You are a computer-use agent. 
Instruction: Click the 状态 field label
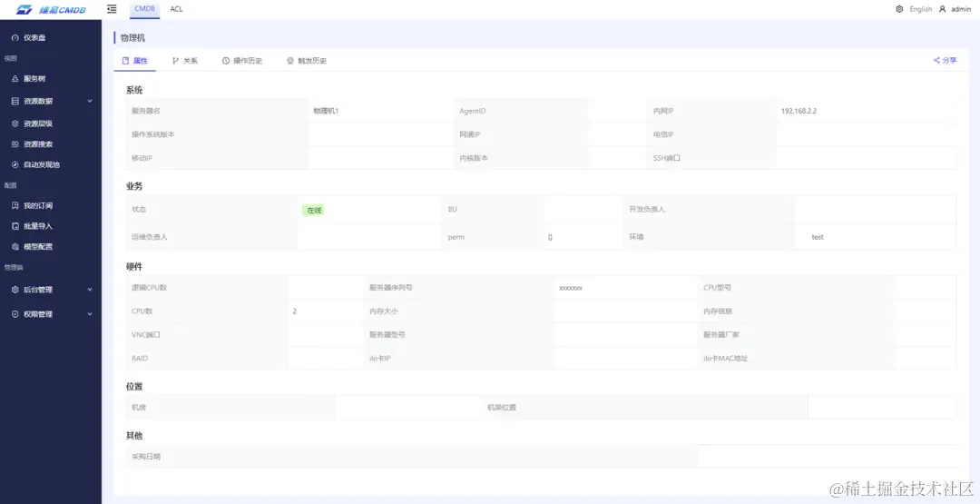click(x=139, y=210)
